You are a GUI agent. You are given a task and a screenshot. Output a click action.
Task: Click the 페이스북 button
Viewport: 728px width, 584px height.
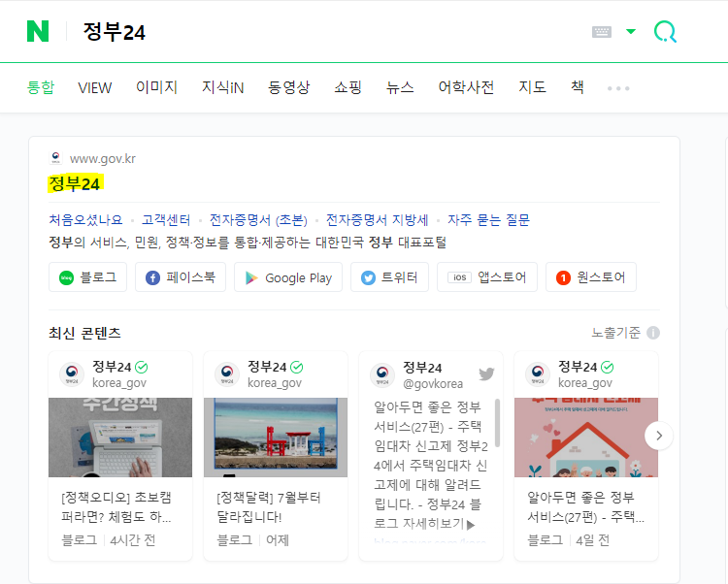coord(181,277)
